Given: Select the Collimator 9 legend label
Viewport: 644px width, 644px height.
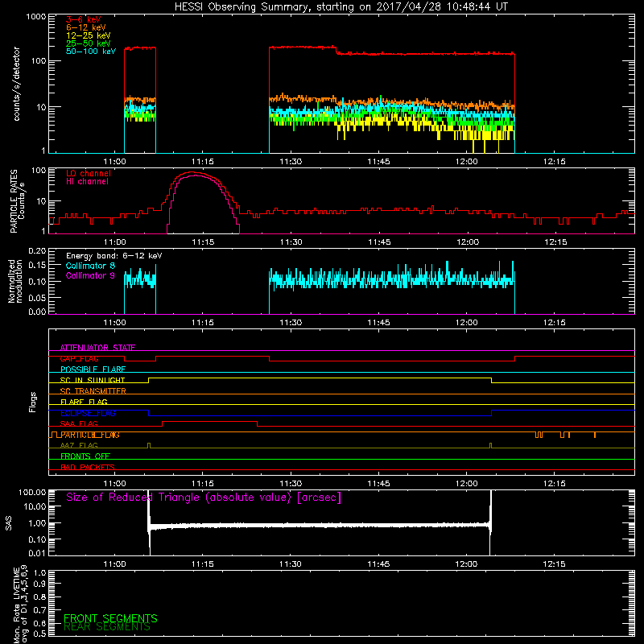Looking at the screenshot, I should [90, 275].
